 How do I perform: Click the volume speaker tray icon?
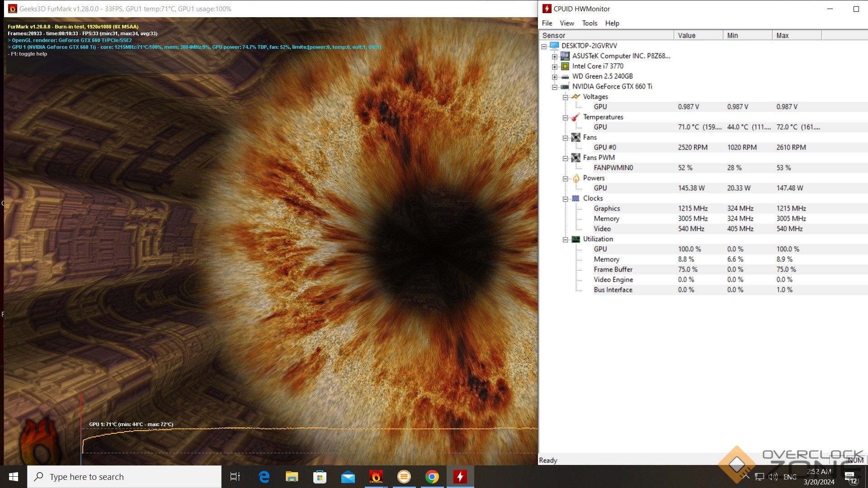pyautogui.click(x=773, y=477)
